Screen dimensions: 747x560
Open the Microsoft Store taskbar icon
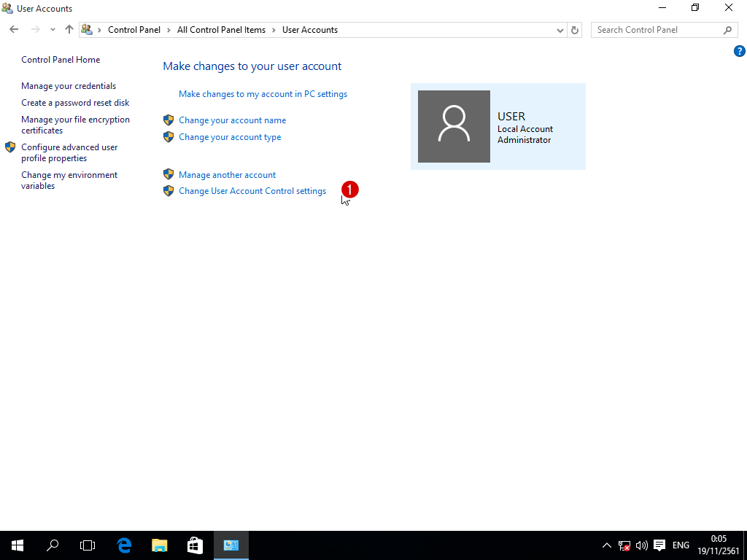pos(195,545)
